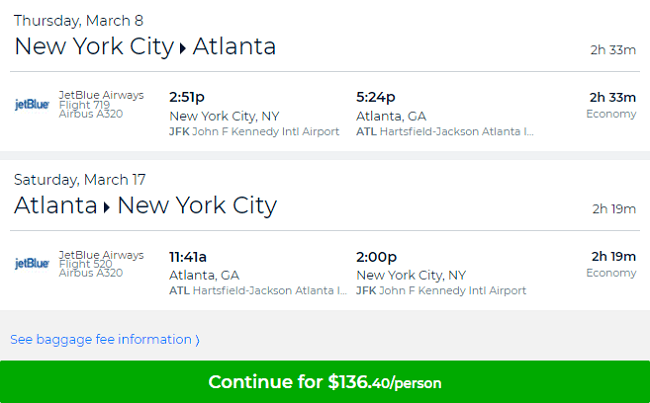Select the Thursday, March 8 date heading

78,21
